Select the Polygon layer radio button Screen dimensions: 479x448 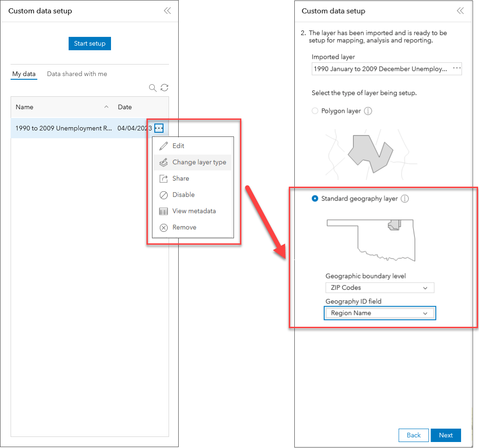point(315,111)
